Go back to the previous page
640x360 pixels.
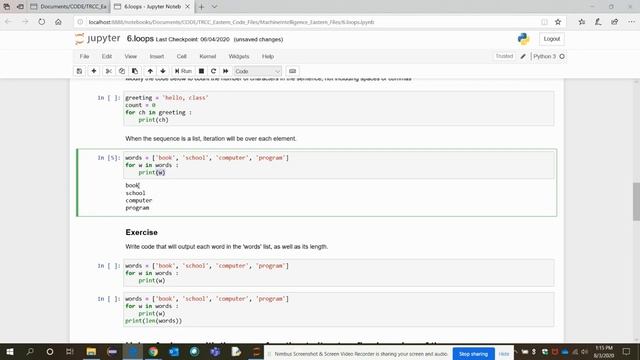(8, 22)
